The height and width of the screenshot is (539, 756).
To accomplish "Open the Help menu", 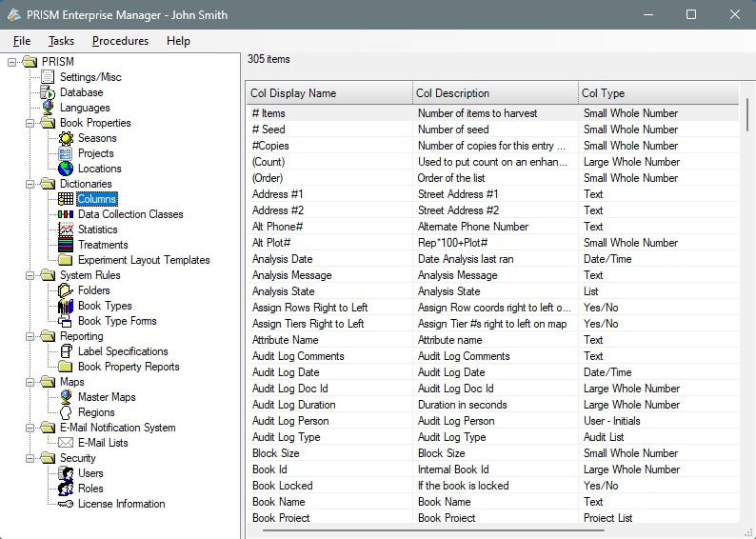I will (178, 41).
